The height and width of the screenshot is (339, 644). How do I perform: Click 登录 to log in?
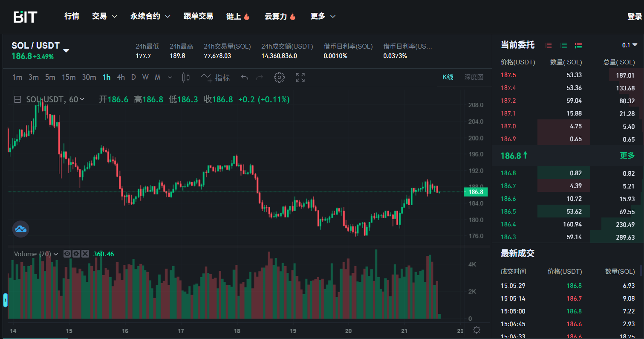click(x=634, y=17)
